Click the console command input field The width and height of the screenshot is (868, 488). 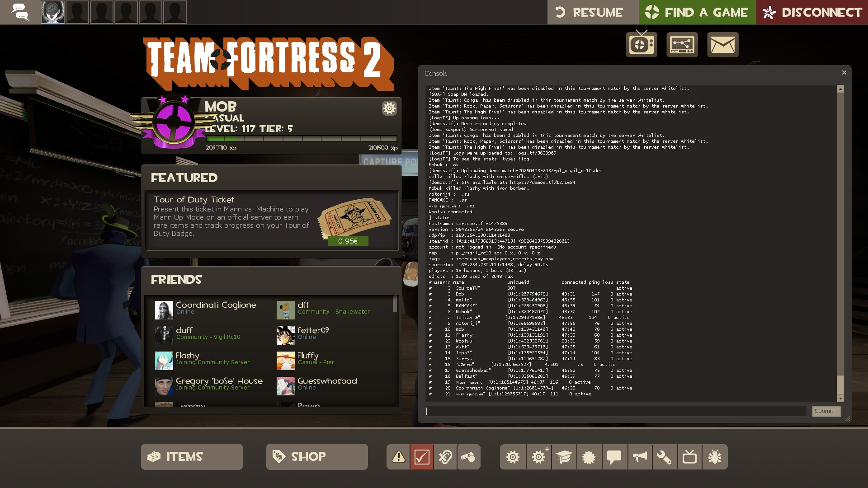pyautogui.click(x=616, y=411)
